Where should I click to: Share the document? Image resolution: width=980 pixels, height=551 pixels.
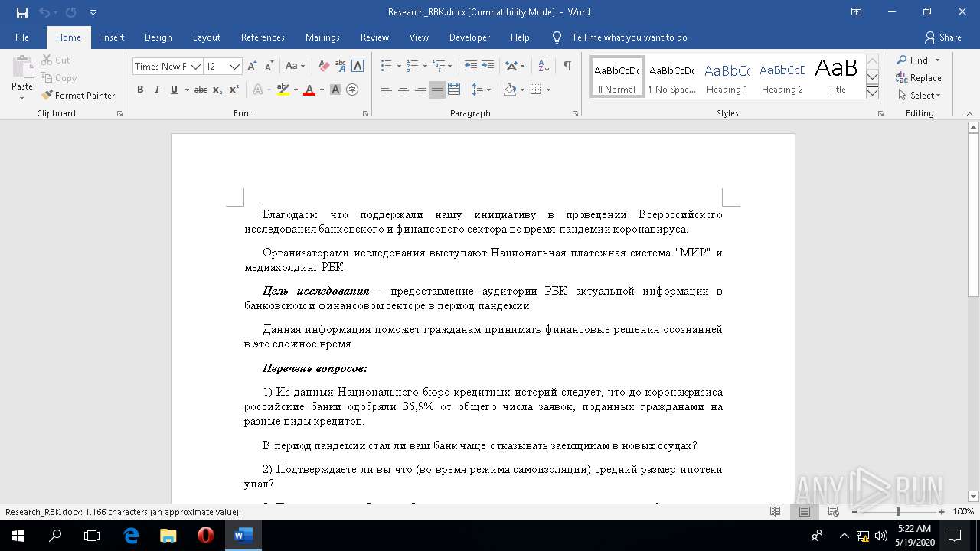click(943, 37)
